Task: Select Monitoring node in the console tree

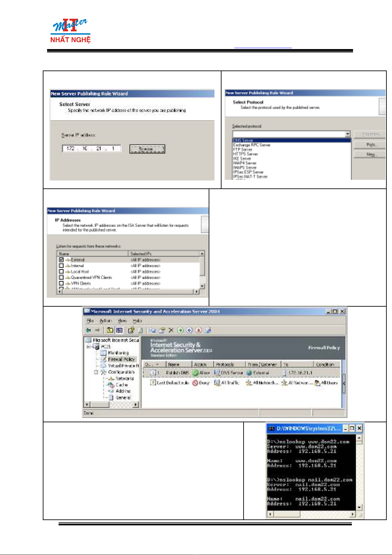Action: (x=118, y=353)
